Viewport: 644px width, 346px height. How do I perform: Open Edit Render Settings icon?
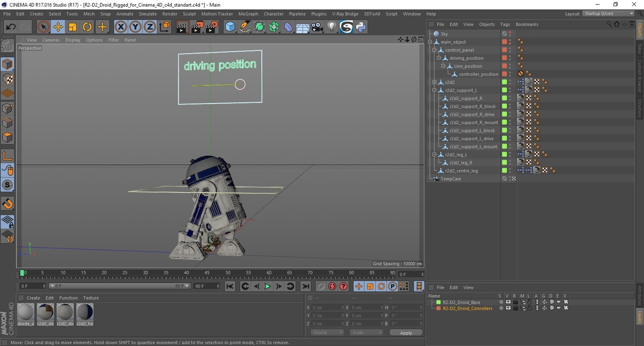click(x=212, y=27)
